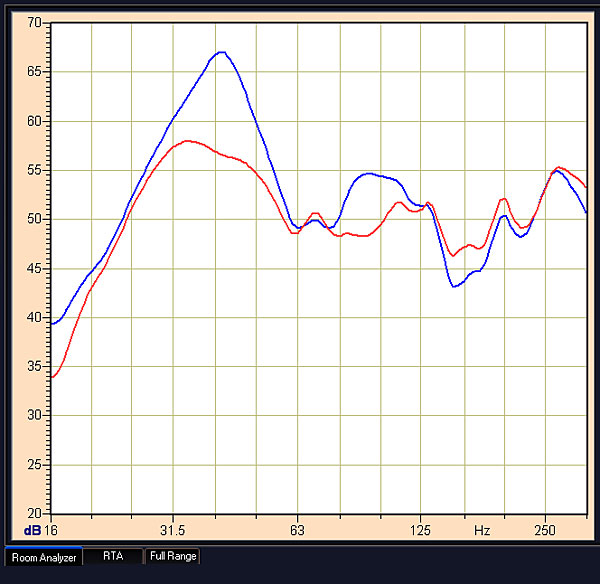Click the 70 dB level axis label
This screenshot has width=600, height=584.
(x=35, y=23)
